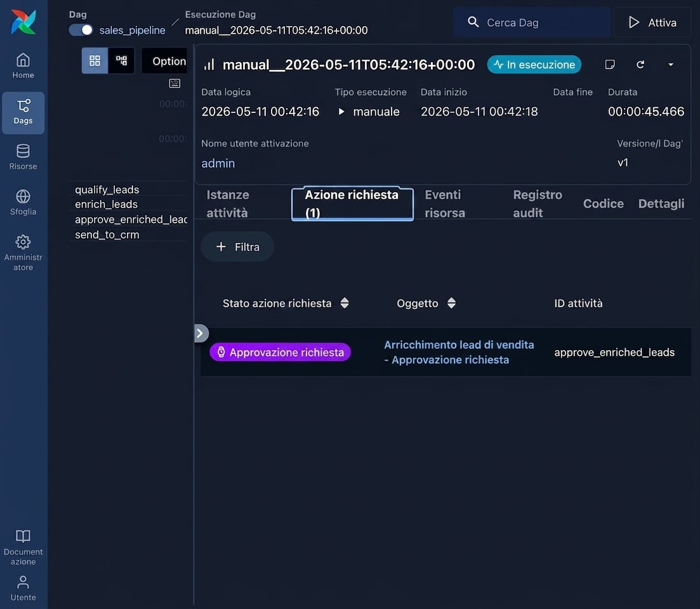
Task: Click the Approvazione richiesta status badge
Action: tap(281, 352)
